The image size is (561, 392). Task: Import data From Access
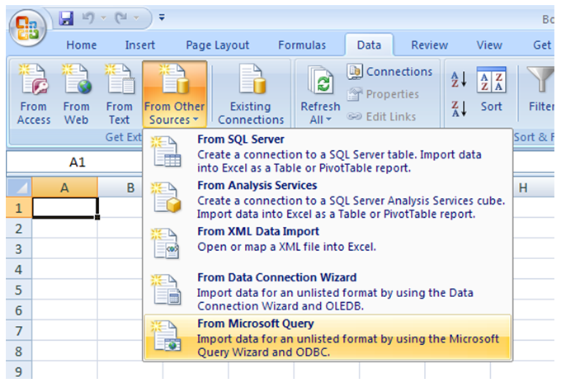[34, 95]
